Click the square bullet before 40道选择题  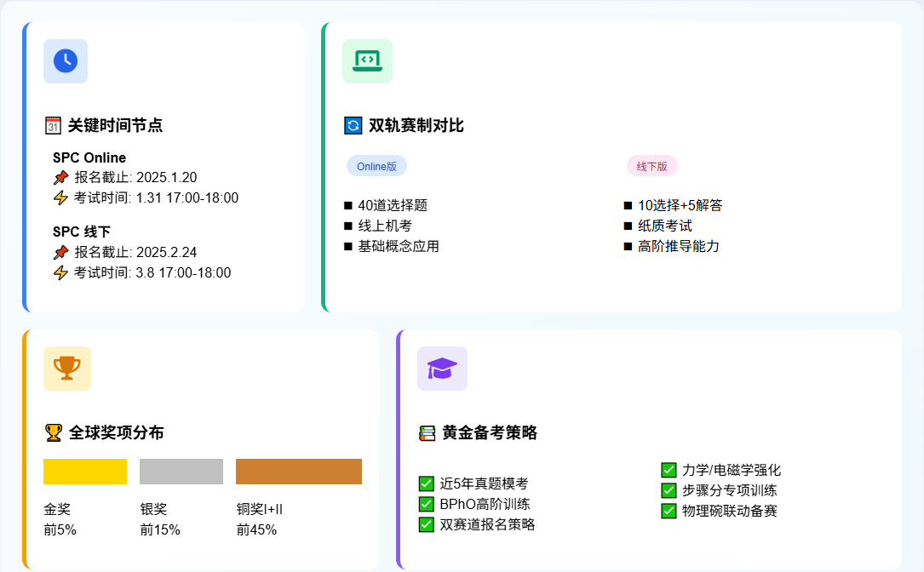348,206
